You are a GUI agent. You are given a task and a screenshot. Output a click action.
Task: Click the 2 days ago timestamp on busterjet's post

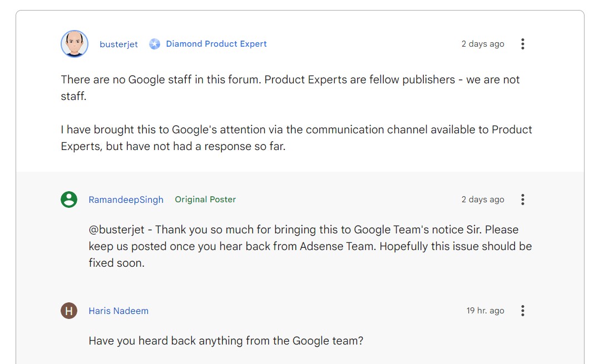[x=483, y=44]
